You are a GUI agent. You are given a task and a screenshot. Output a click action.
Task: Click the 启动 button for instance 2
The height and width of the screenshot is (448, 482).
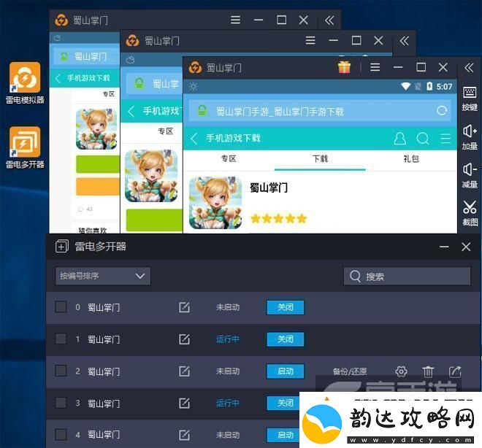point(286,371)
